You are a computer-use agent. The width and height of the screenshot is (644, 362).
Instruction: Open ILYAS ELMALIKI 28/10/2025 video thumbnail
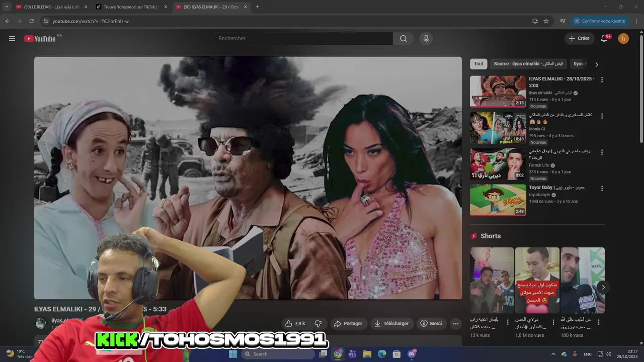(498, 92)
